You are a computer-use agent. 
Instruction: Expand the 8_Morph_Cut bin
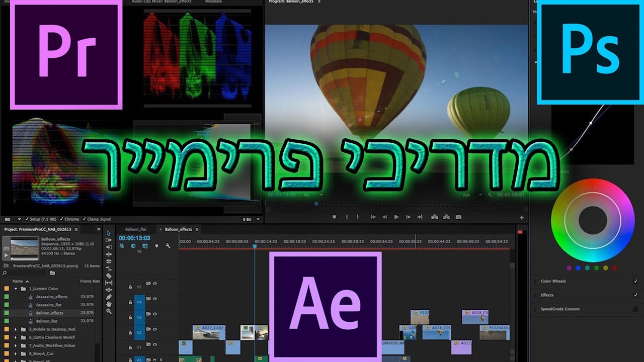(x=16, y=353)
